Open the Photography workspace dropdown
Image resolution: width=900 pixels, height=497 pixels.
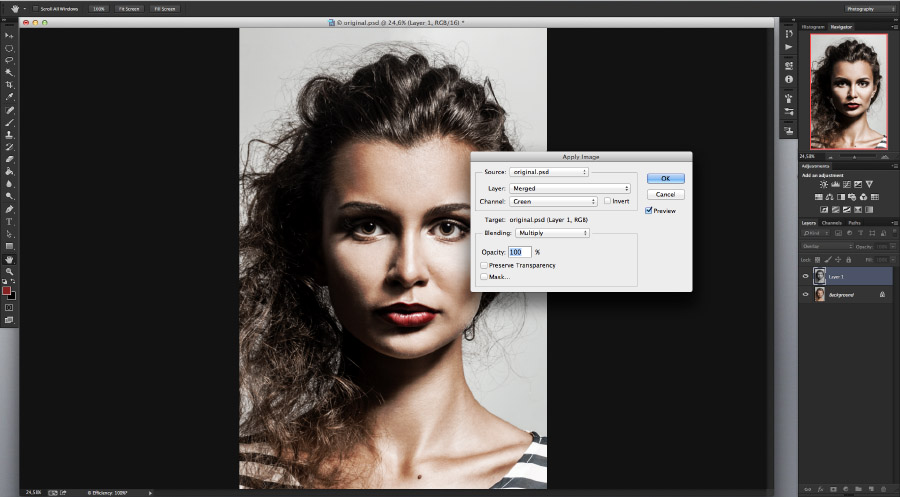tap(870, 9)
